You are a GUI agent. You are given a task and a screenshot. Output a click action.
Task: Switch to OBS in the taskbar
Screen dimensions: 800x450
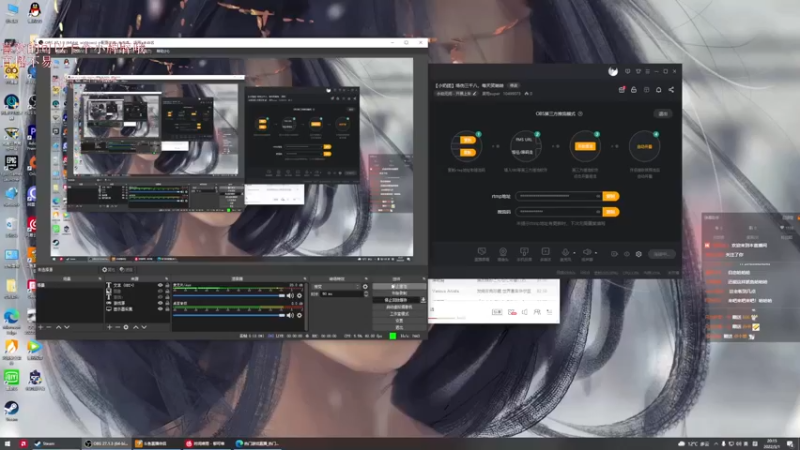pyautogui.click(x=106, y=443)
